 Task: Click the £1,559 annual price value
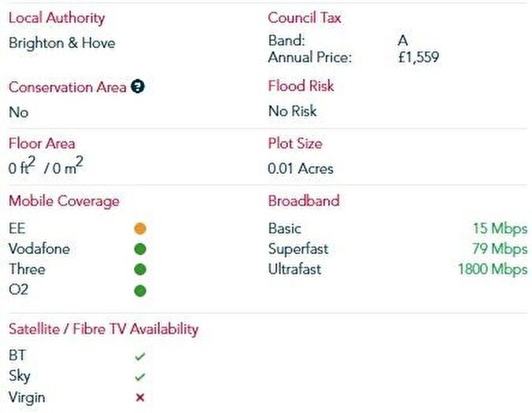(419, 57)
